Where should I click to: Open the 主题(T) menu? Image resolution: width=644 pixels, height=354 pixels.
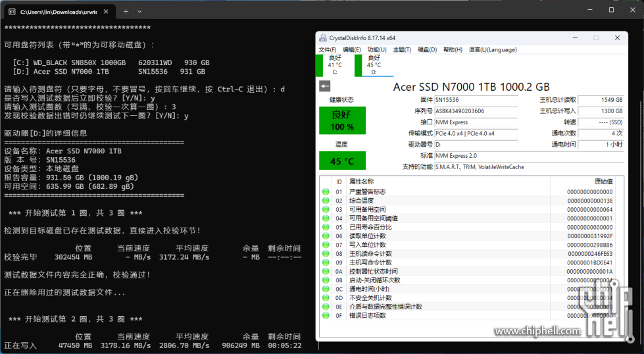(x=402, y=50)
